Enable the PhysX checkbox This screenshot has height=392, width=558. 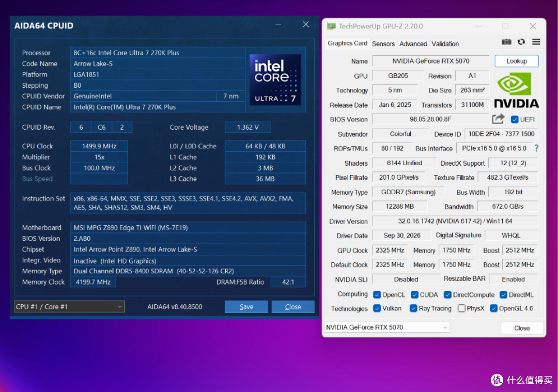click(461, 308)
